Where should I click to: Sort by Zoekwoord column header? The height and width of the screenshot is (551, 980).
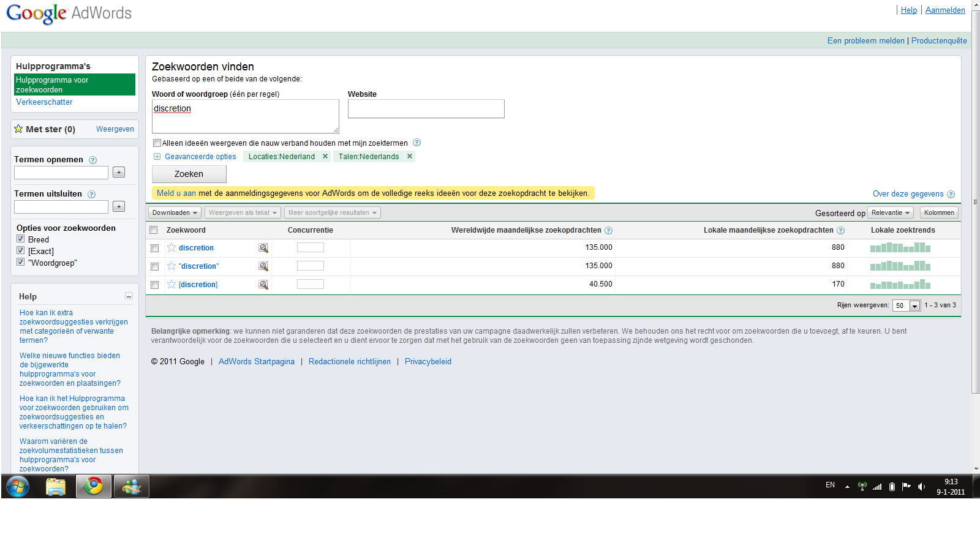click(x=186, y=230)
